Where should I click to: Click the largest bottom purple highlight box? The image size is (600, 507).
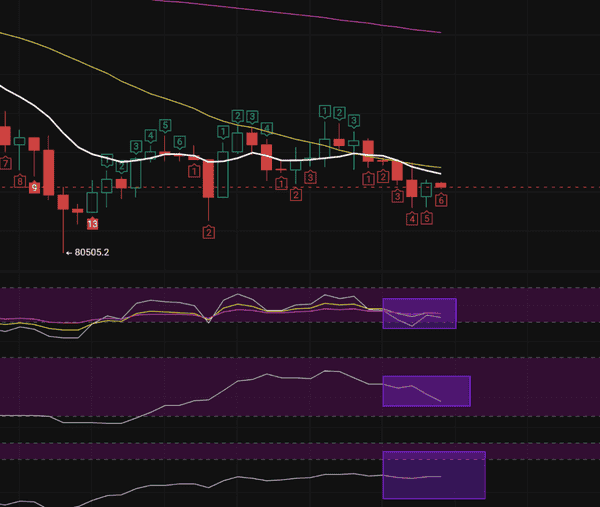tap(433, 475)
